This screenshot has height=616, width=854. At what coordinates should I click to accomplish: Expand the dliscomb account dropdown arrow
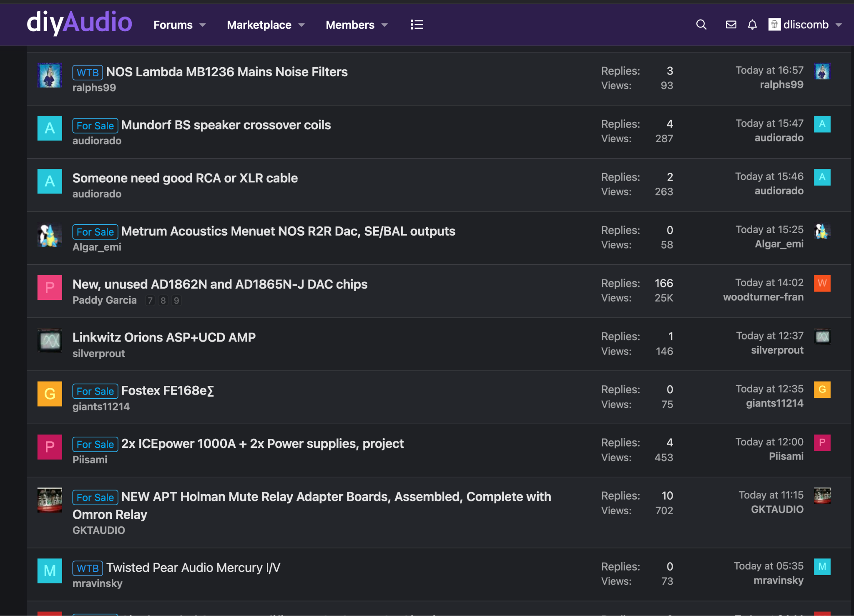point(839,25)
